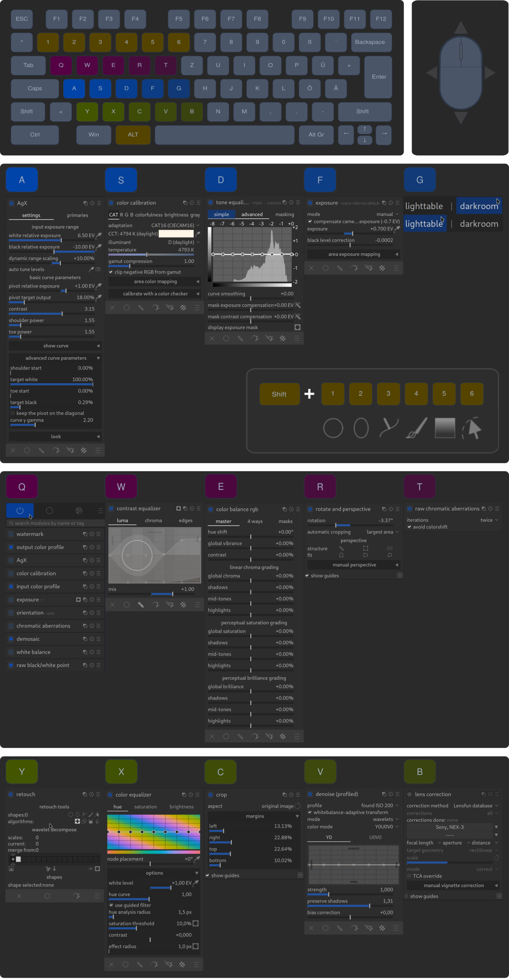509x980 pixels.
Task: Click the search modules by name field
Action: pos(55,523)
